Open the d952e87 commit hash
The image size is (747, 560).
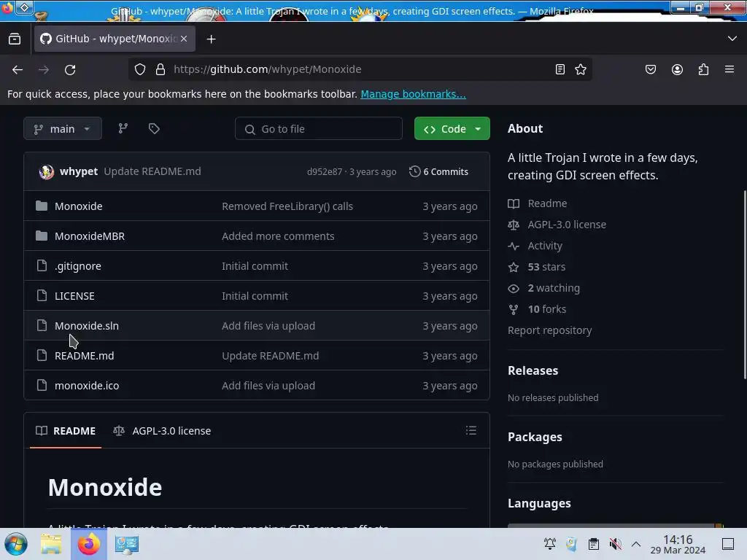coord(325,172)
